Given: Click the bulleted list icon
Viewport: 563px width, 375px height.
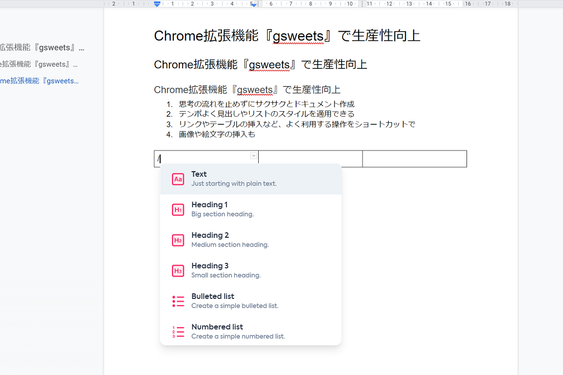Looking at the screenshot, I should [178, 301].
